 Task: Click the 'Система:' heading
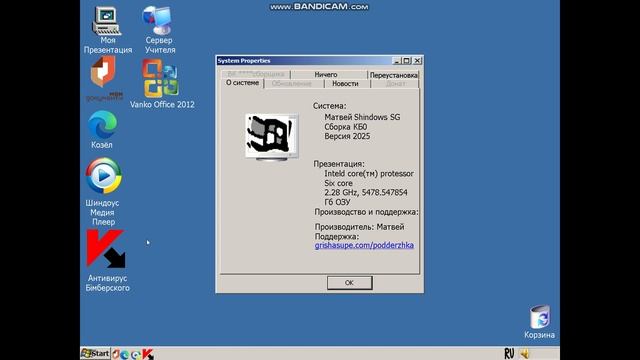point(329,106)
